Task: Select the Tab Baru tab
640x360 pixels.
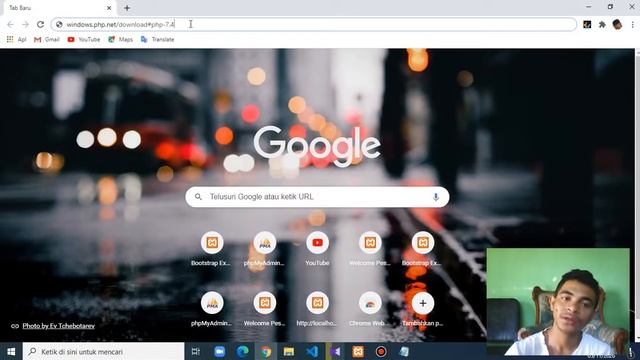Action: tap(57, 8)
